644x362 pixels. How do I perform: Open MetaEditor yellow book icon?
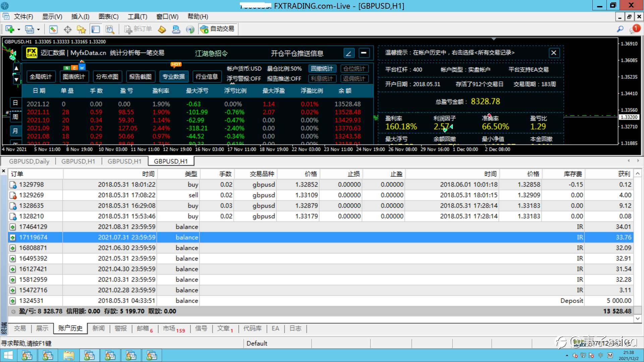162,29
